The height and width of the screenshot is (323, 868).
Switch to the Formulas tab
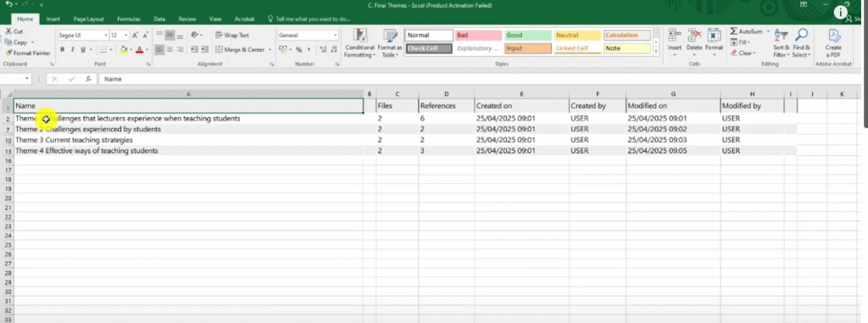tap(129, 19)
